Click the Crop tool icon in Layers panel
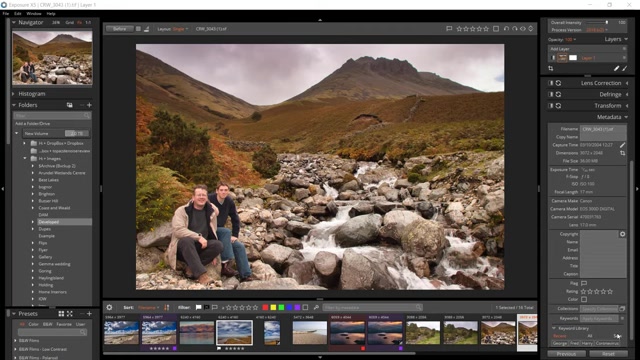This screenshot has height=360, width=640. click(x=551, y=69)
